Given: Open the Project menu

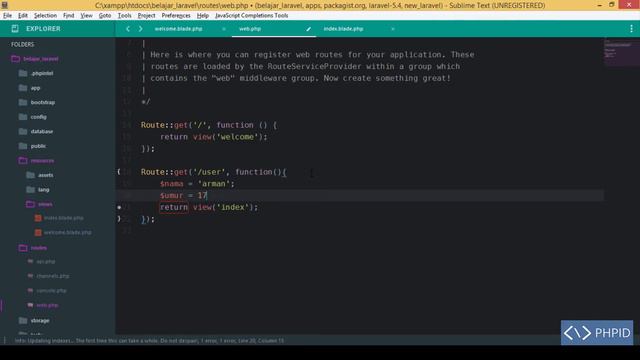Looking at the screenshot, I should (147, 16).
